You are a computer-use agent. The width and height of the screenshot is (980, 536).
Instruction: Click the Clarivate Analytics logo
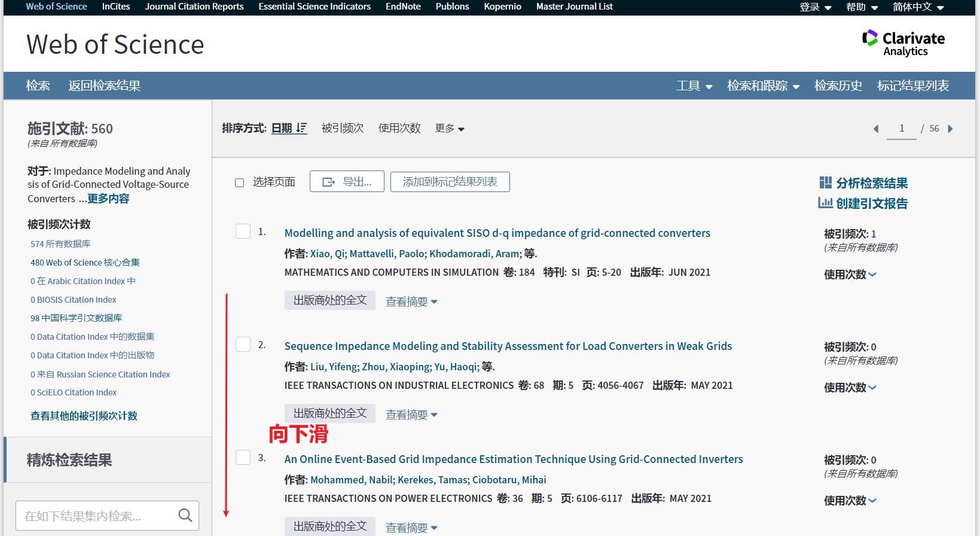click(x=903, y=43)
